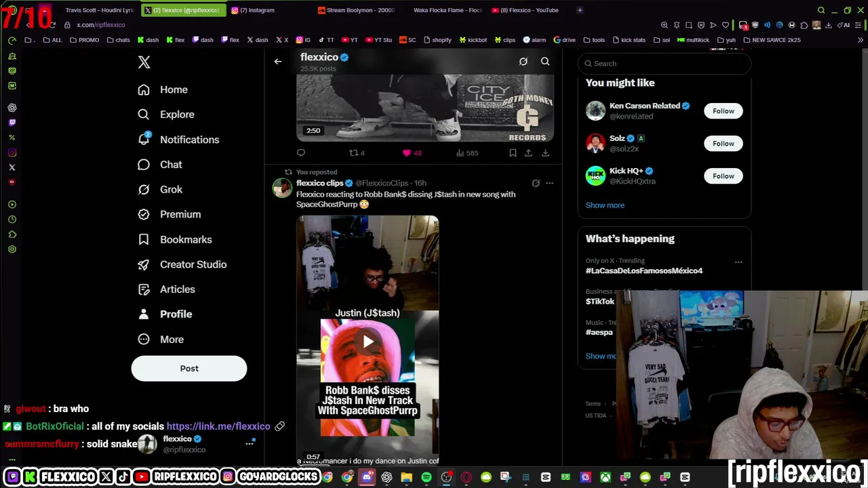Go back using the arrow beside flexxico
Viewport: 868px width, 488px height.
(278, 62)
